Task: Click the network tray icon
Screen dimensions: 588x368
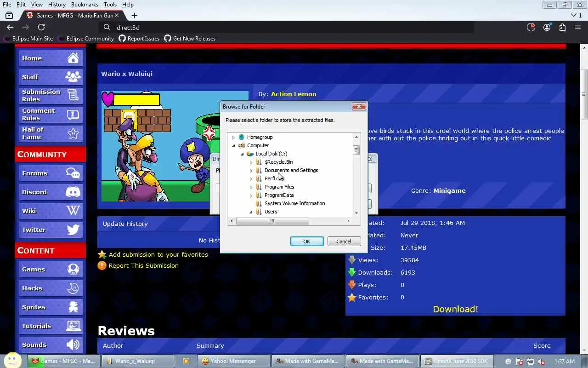Action: (531, 362)
